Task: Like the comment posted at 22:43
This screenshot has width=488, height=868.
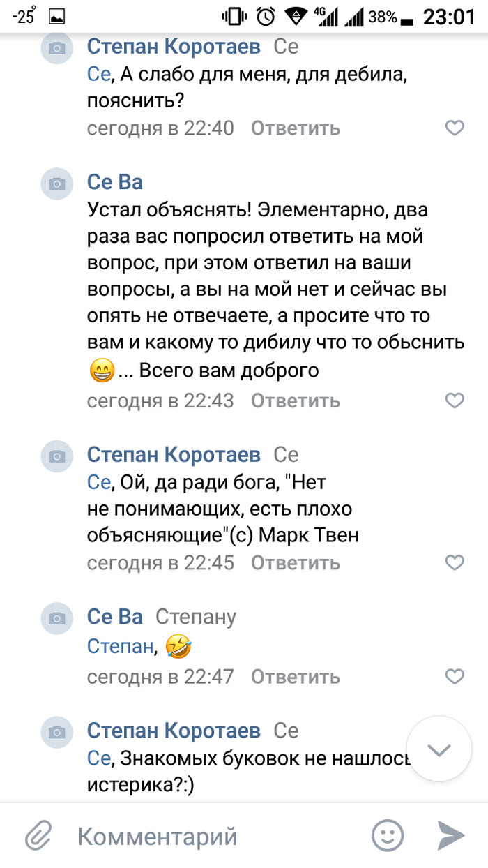Action: point(455,401)
